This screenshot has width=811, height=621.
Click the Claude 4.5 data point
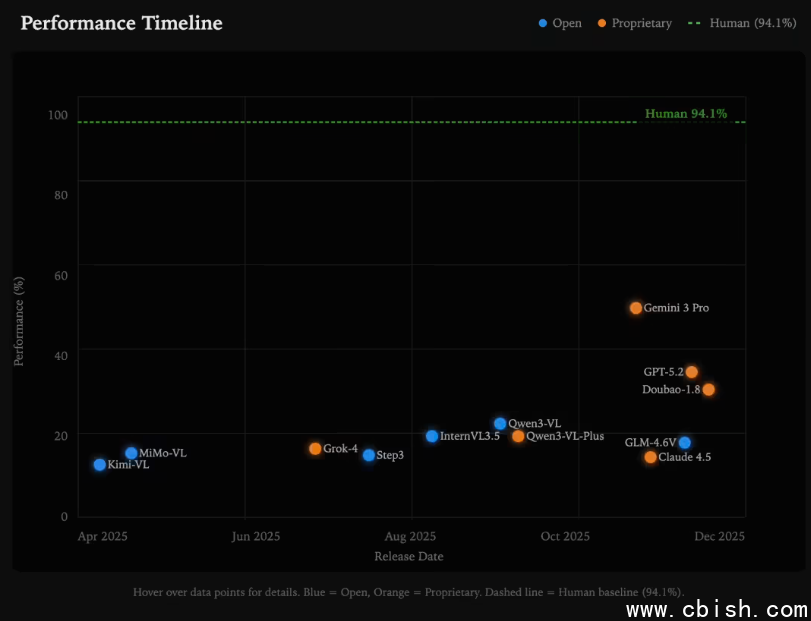click(x=651, y=457)
